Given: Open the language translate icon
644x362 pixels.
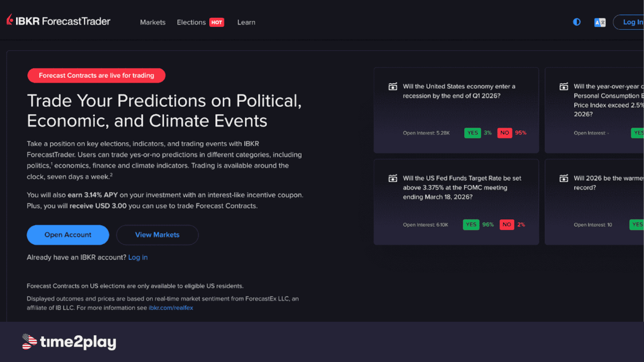Looking at the screenshot, I should pos(600,22).
